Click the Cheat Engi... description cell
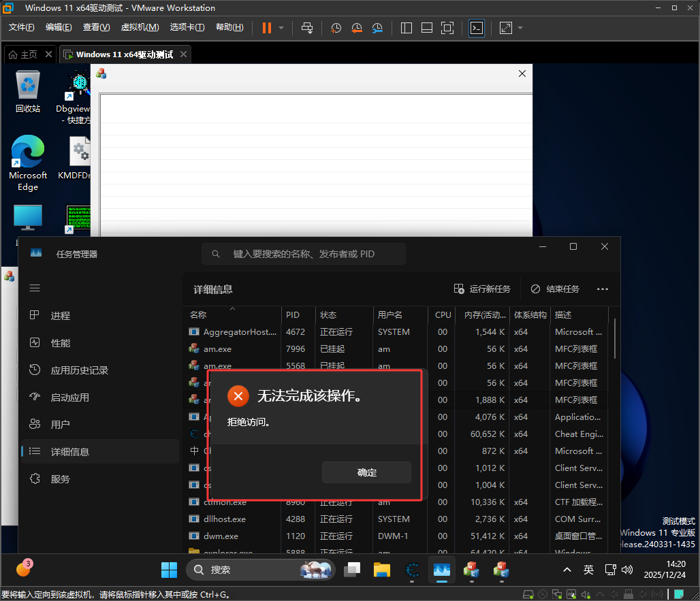 point(579,434)
